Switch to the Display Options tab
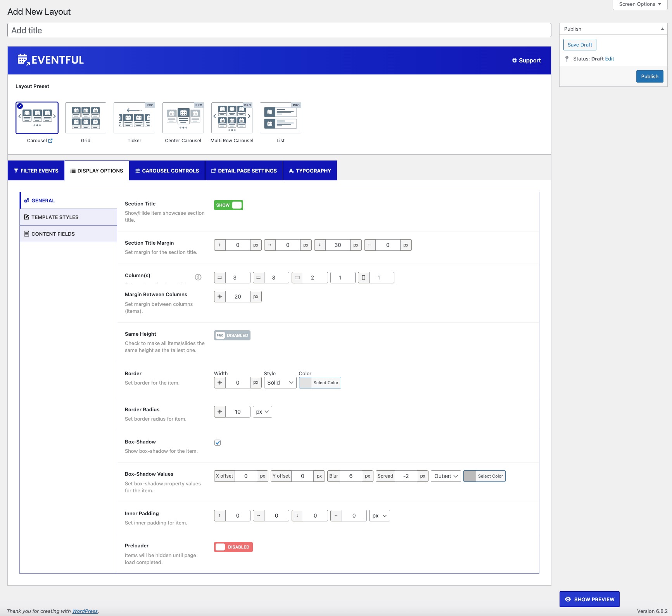 point(97,171)
